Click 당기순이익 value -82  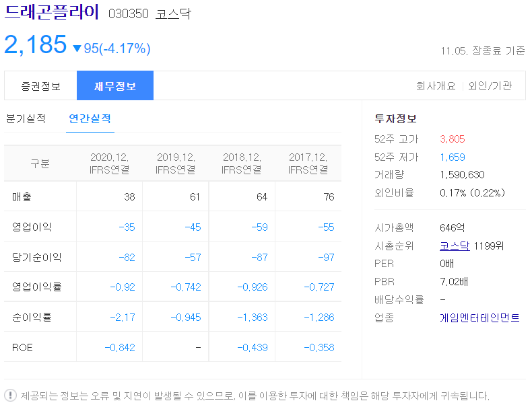click(x=127, y=257)
